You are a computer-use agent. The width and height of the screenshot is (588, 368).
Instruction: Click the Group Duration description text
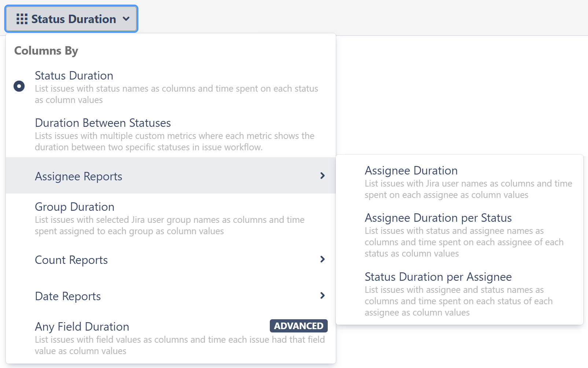point(169,225)
